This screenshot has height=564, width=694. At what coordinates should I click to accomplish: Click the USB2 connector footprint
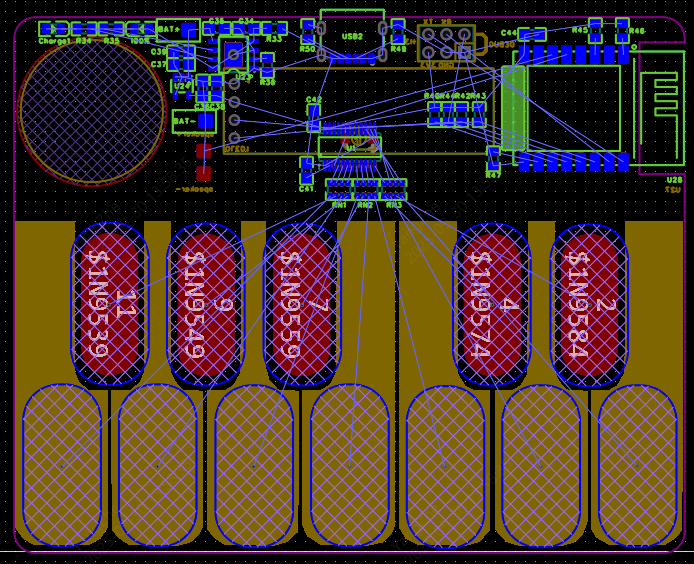352,35
